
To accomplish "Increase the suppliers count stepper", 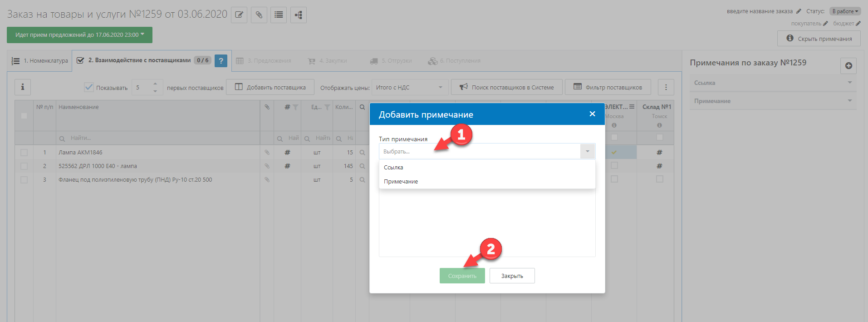I will click(155, 84).
